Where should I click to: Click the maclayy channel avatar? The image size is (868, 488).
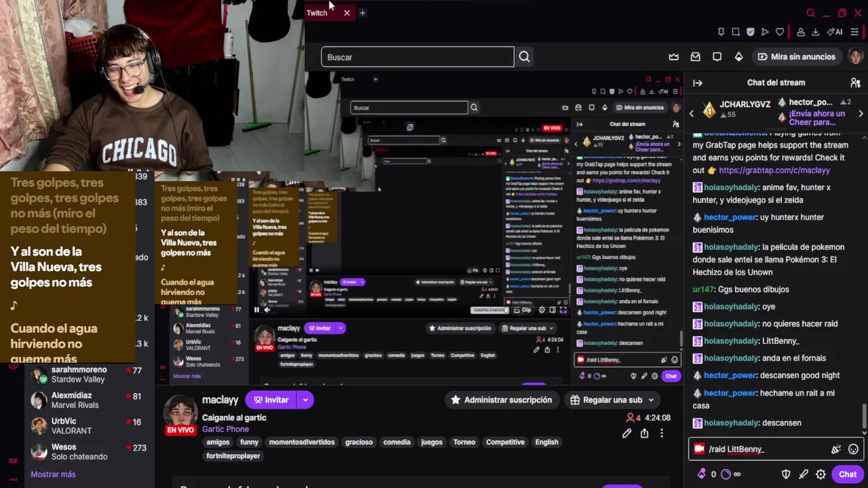(x=180, y=411)
